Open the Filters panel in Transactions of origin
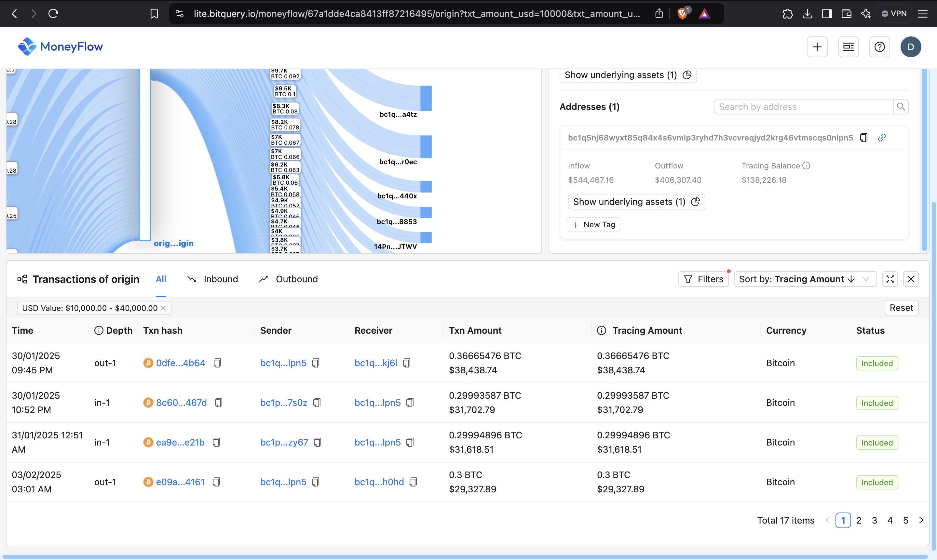The width and height of the screenshot is (937, 560). (x=703, y=279)
